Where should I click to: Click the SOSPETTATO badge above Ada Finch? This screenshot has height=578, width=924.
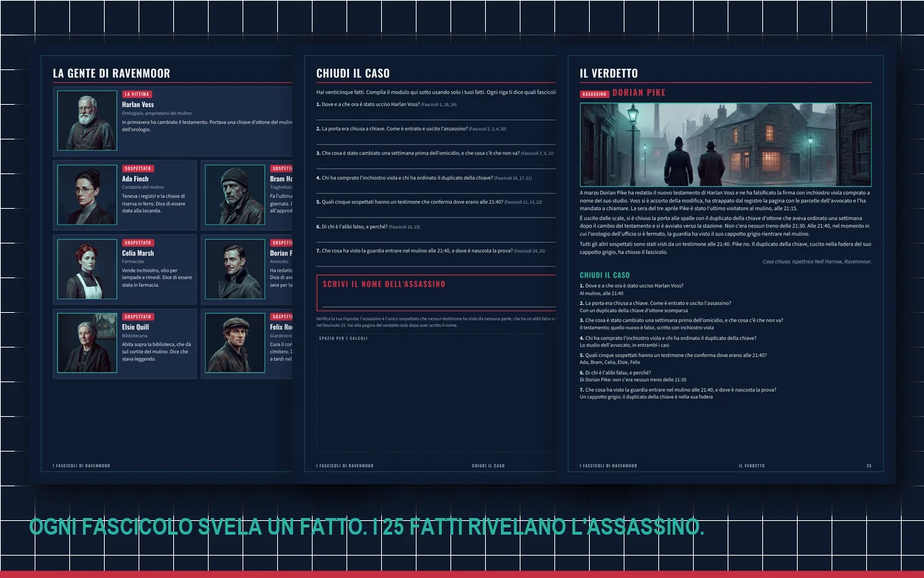(x=138, y=168)
